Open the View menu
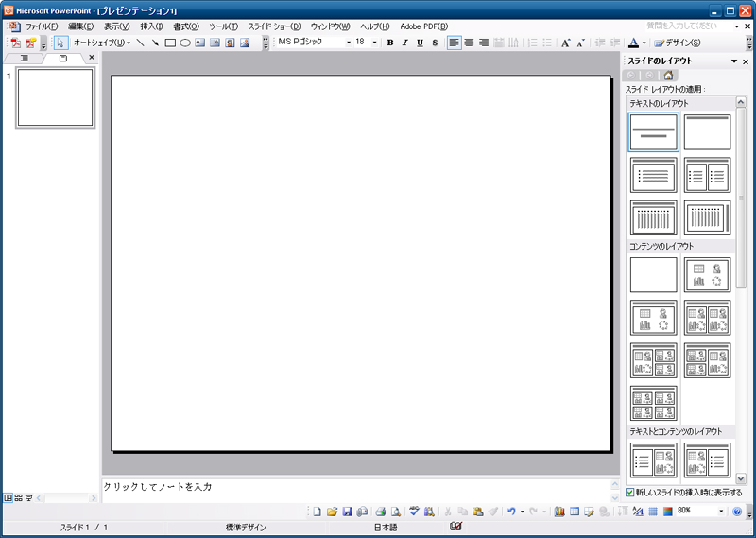 tap(116, 26)
